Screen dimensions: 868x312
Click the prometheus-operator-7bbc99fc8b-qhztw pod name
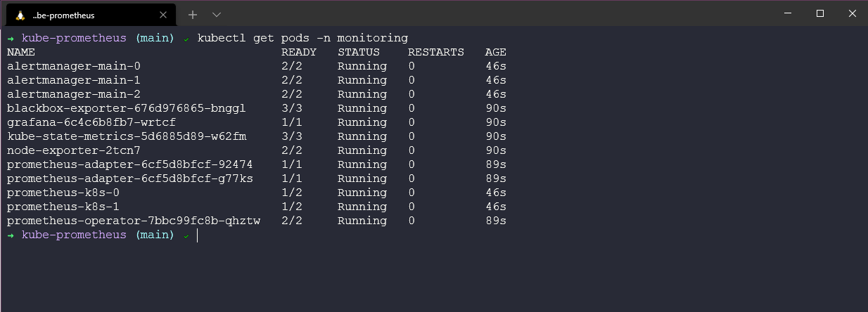[134, 221]
